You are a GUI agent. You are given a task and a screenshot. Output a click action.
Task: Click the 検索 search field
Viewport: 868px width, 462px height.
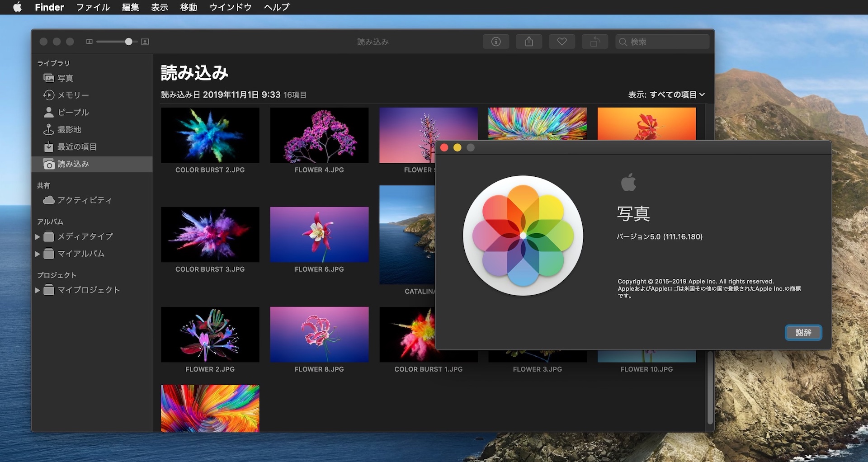(x=662, y=42)
